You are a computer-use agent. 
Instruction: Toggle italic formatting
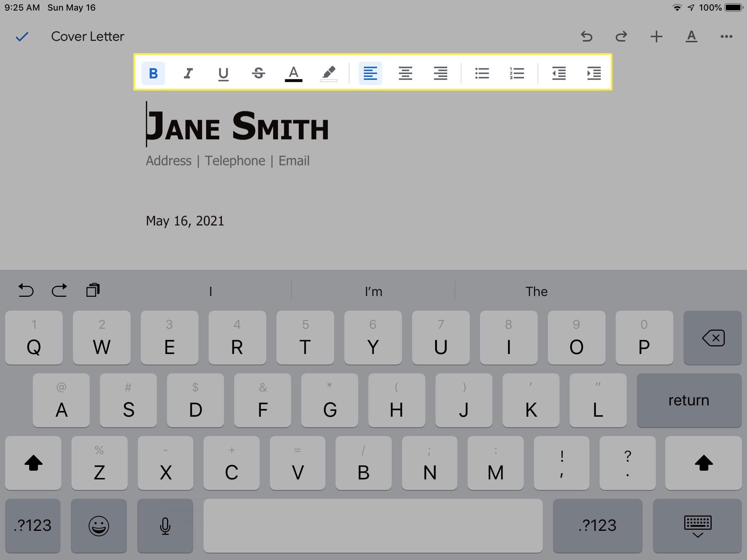188,73
